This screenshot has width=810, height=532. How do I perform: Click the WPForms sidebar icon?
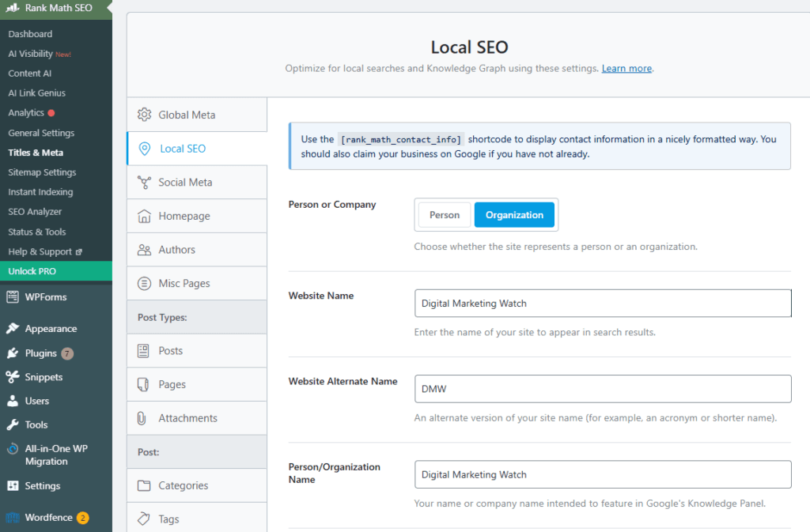(13, 296)
